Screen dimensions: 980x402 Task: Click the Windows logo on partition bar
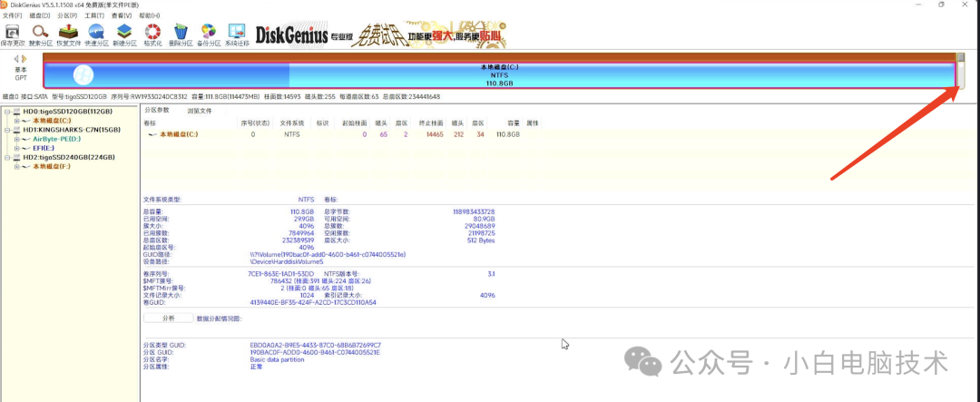(83, 75)
